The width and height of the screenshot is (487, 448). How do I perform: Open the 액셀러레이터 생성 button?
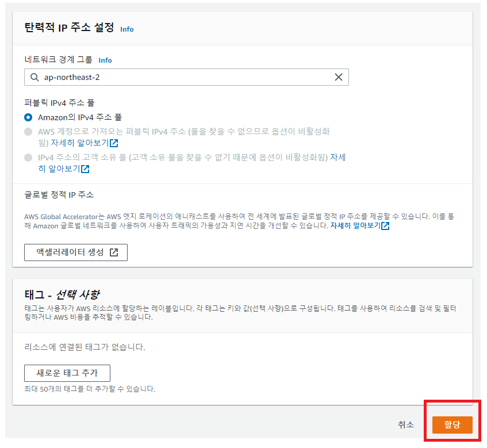pyautogui.click(x=76, y=252)
